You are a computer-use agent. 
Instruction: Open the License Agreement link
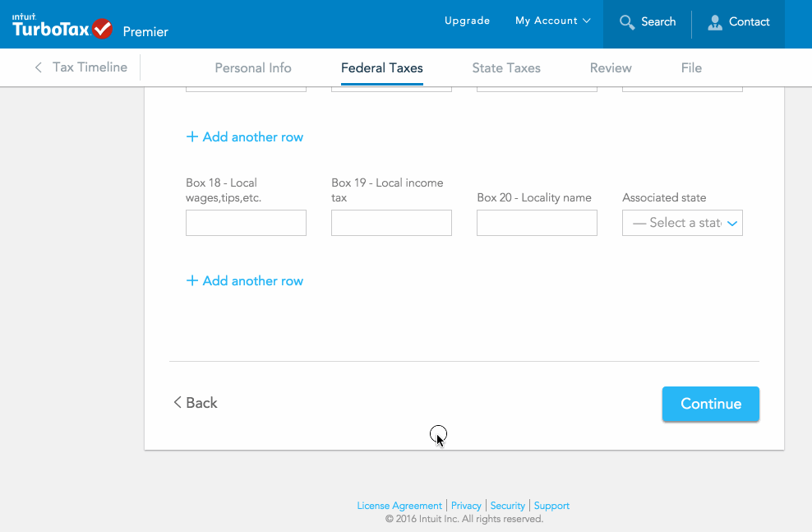[399, 506]
